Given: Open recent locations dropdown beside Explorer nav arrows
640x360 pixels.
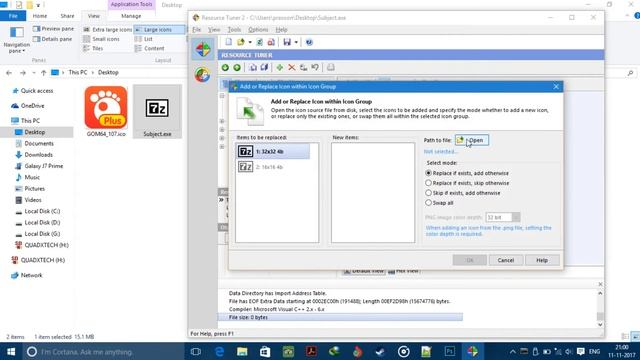Looking at the screenshot, I should [34, 73].
